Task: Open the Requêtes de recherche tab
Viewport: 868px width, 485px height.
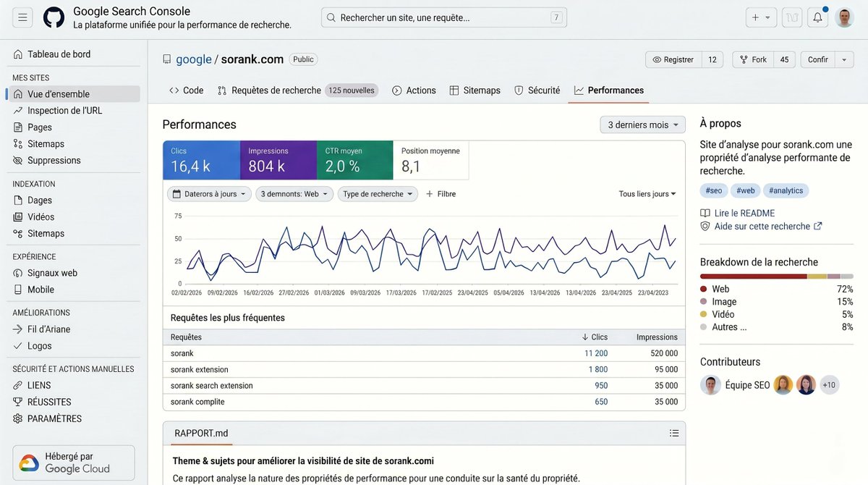Action: [x=297, y=90]
